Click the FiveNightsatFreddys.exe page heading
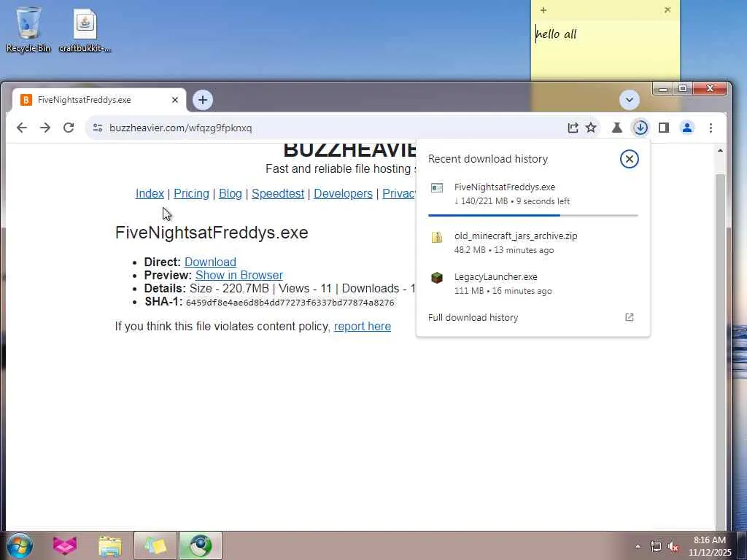Viewport: 747px width, 560px height. [x=212, y=233]
